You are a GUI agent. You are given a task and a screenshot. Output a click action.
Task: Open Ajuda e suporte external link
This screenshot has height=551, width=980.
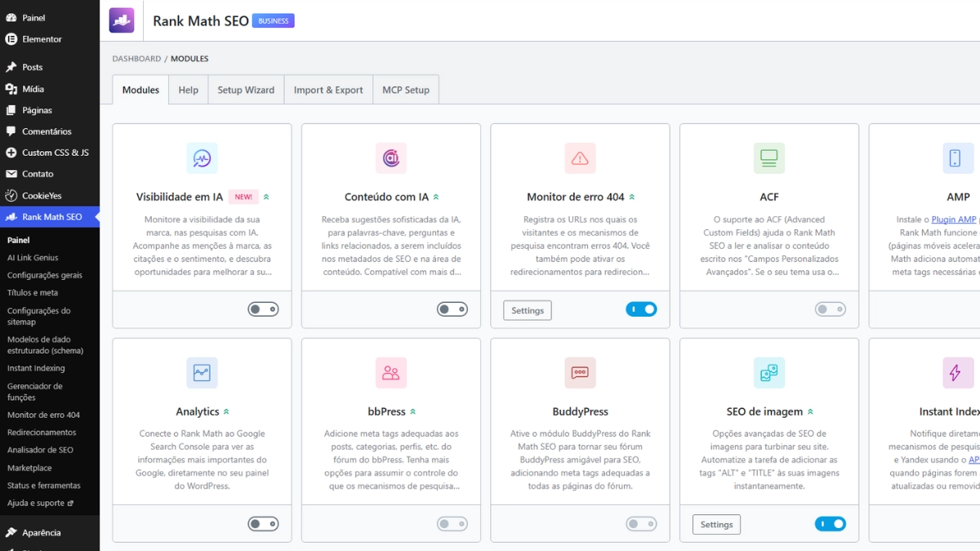(40, 503)
